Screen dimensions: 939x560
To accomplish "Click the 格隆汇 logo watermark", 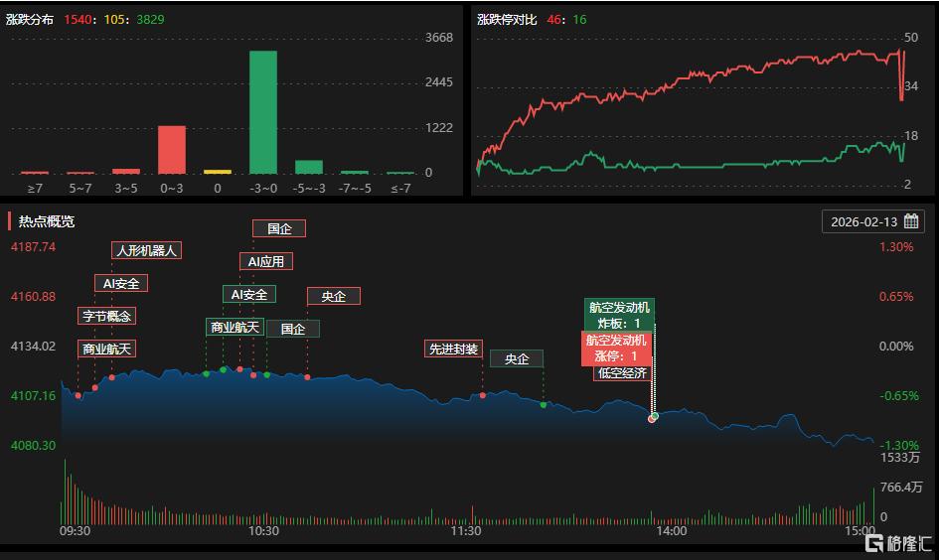I will 897,543.
